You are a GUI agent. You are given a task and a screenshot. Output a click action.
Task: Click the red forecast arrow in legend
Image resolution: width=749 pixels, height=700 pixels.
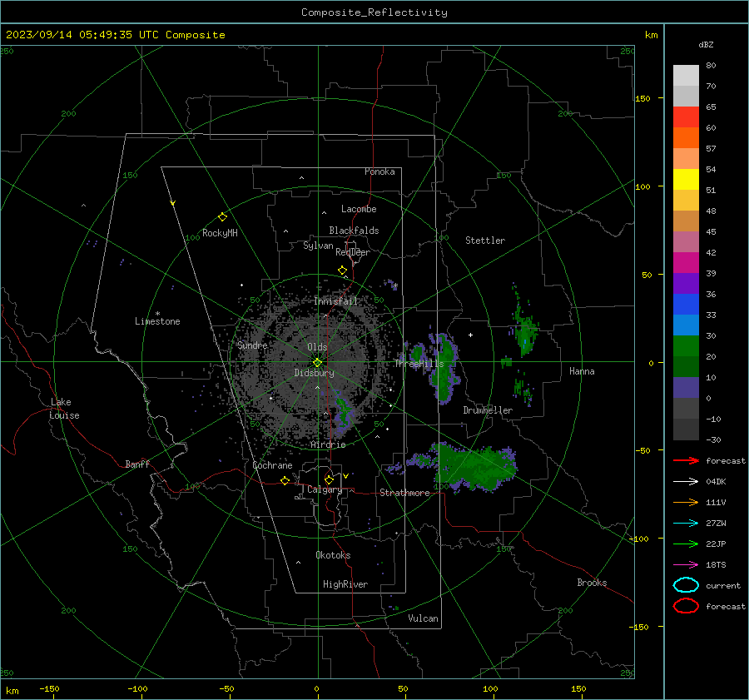point(686,460)
